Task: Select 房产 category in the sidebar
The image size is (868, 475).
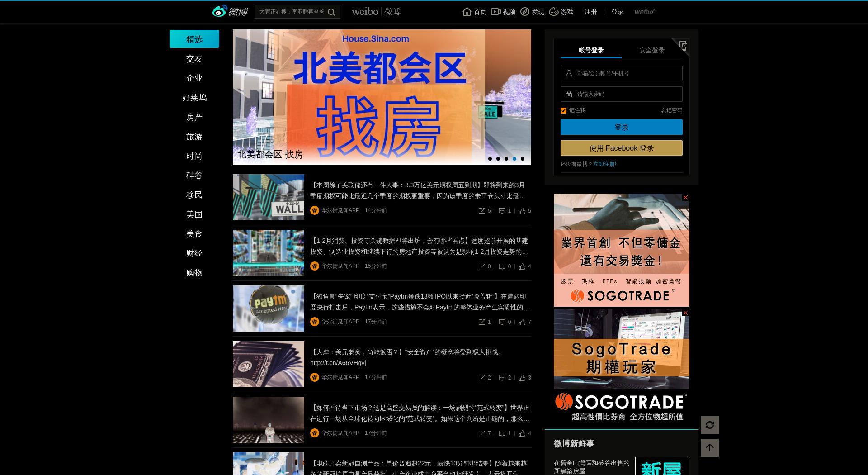Action: pyautogui.click(x=194, y=117)
